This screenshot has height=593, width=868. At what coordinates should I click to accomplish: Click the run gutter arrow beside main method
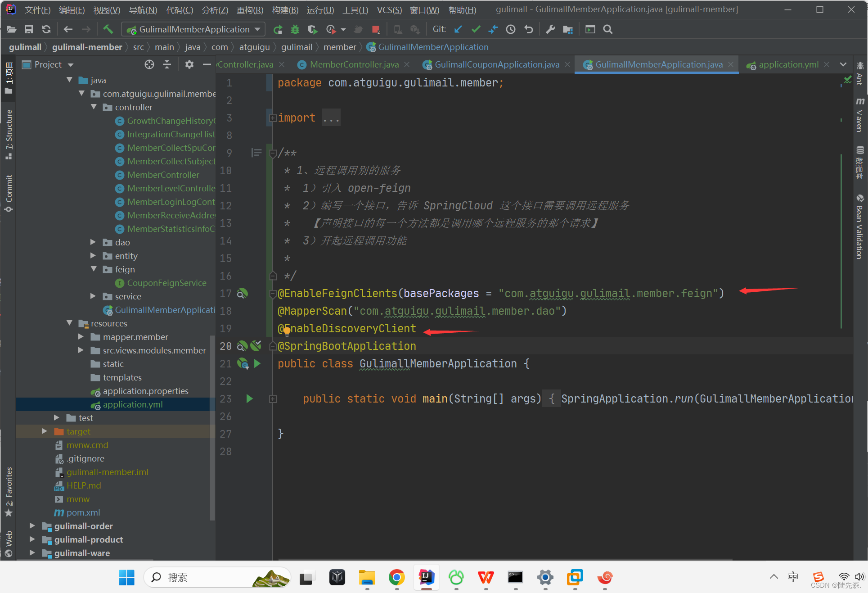tap(249, 398)
